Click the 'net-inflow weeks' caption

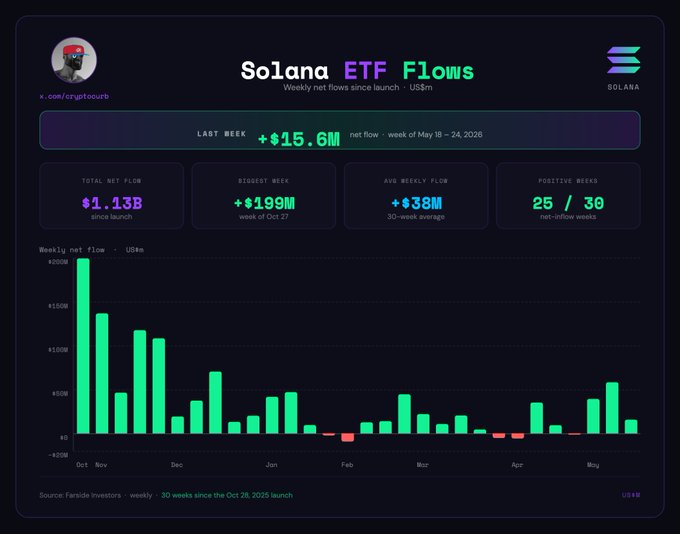tap(568, 216)
